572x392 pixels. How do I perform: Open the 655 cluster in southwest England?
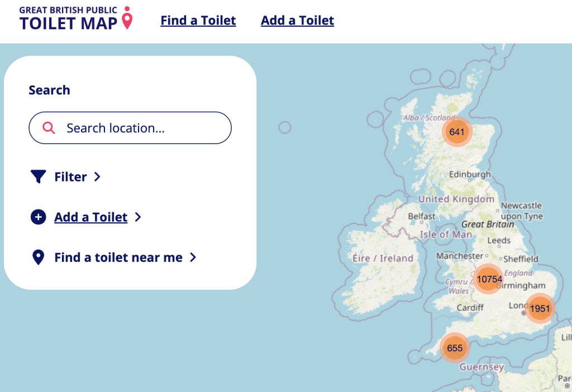(455, 348)
